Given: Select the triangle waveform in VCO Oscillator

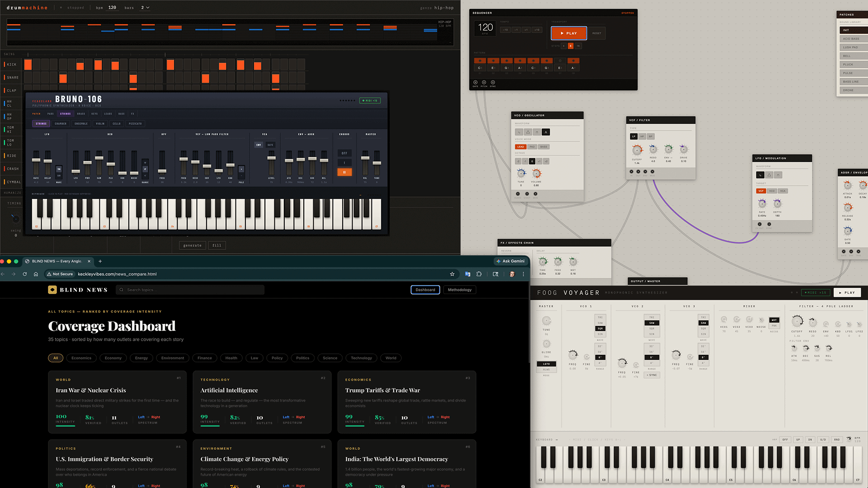Looking at the screenshot, I should coord(528,132).
